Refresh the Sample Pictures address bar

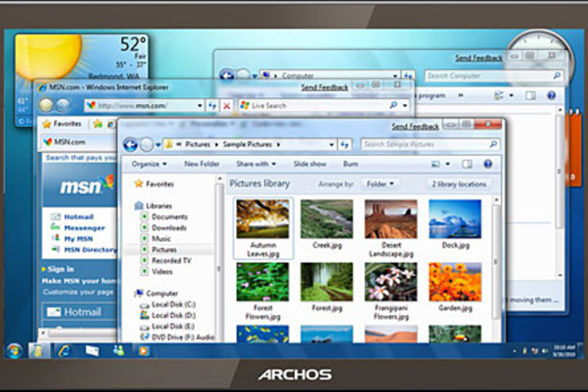point(344,145)
